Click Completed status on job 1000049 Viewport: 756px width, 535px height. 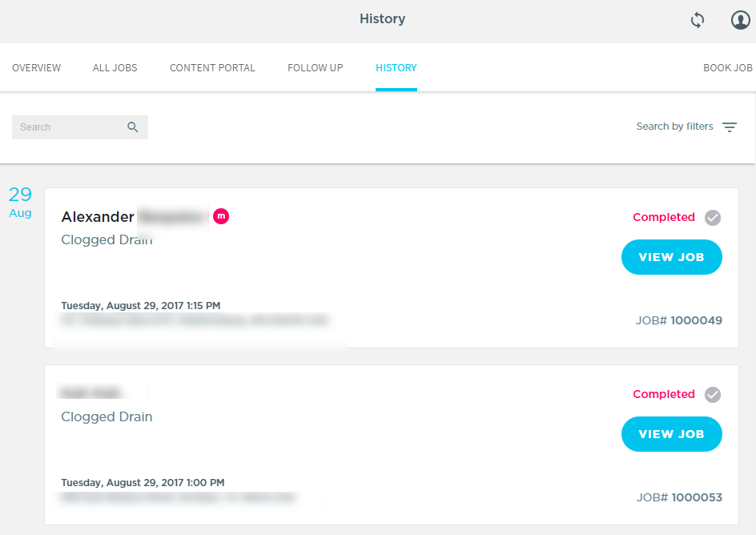[x=664, y=217]
